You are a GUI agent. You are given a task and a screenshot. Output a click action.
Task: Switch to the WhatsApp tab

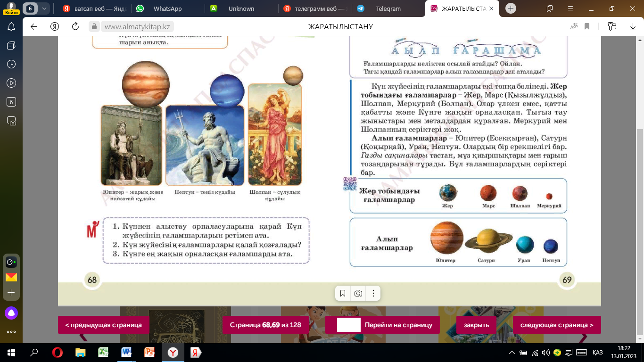[x=167, y=8]
